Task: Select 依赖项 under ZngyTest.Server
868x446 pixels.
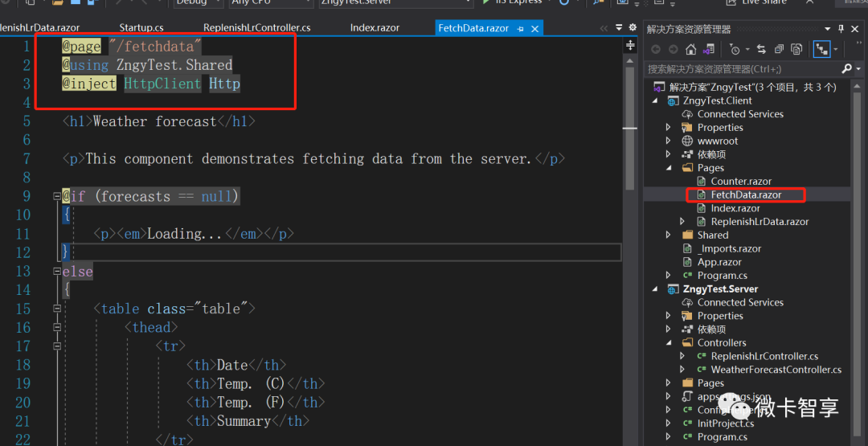Action: click(x=711, y=329)
